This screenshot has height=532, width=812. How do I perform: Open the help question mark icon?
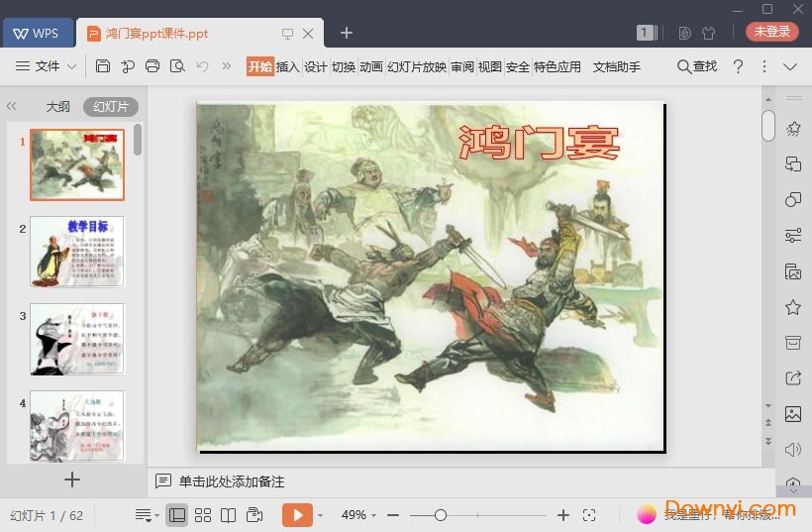739,66
